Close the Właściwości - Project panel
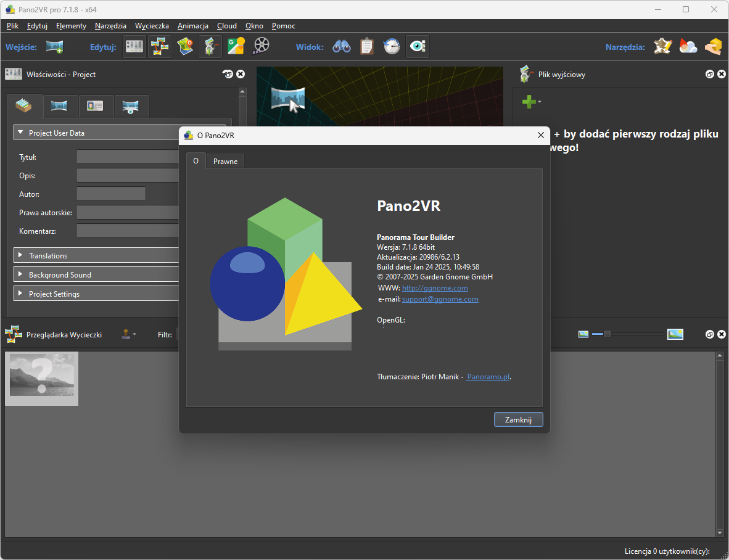 [x=241, y=74]
